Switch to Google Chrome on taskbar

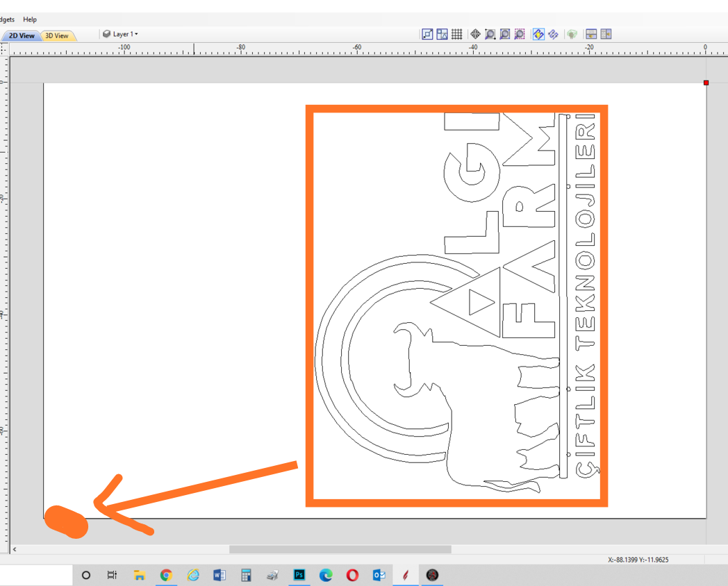166,576
